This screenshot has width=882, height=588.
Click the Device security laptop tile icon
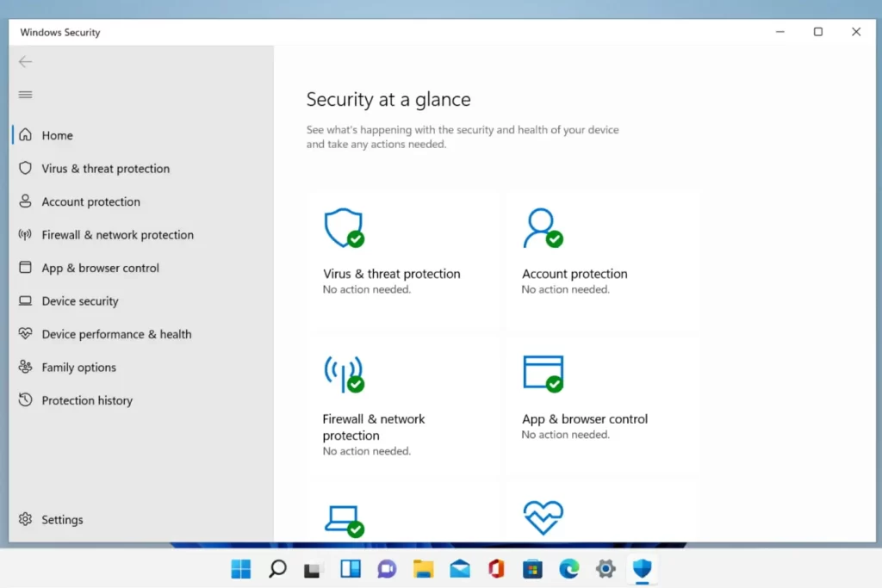point(343,519)
